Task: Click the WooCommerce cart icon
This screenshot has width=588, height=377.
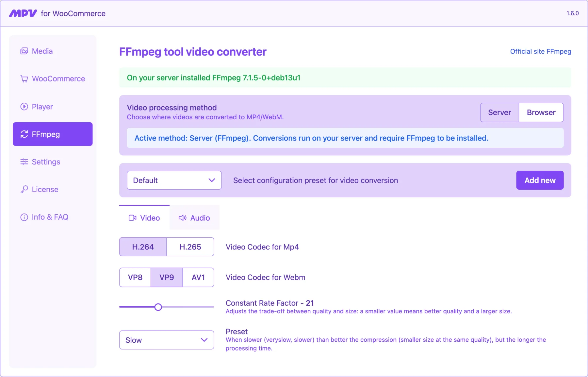Action: (24, 79)
